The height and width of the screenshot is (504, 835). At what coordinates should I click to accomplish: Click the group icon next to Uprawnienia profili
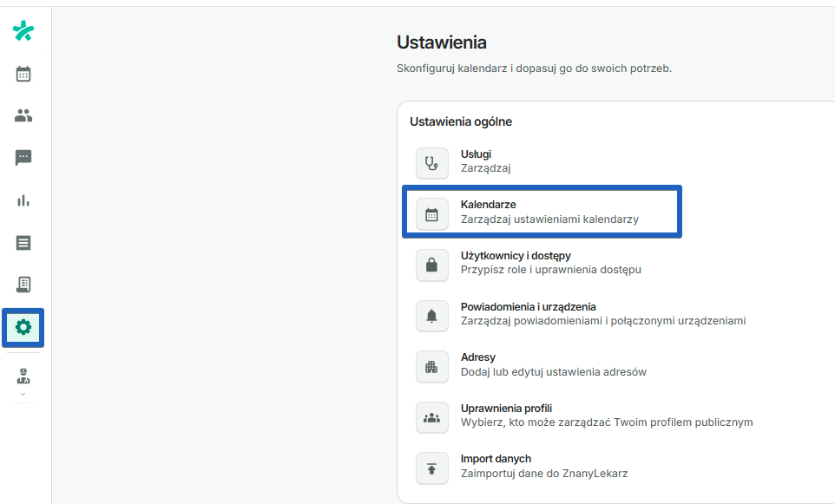(431, 417)
